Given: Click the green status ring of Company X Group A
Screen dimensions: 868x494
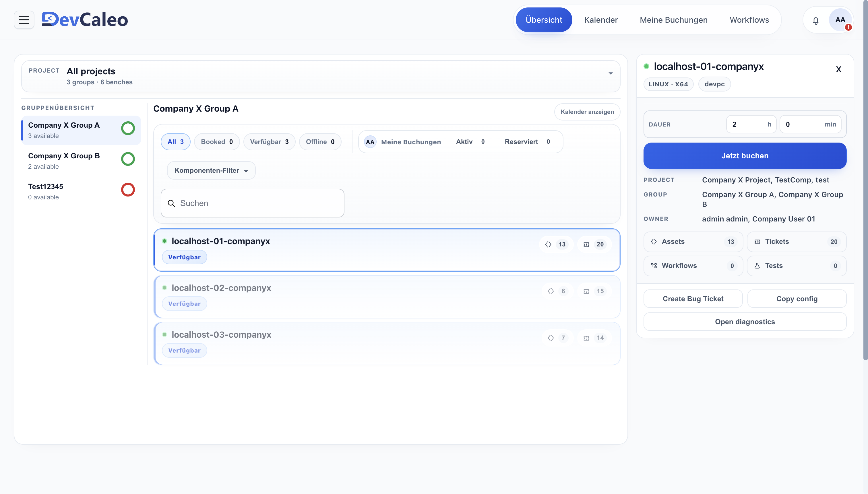Looking at the screenshot, I should coord(128,128).
